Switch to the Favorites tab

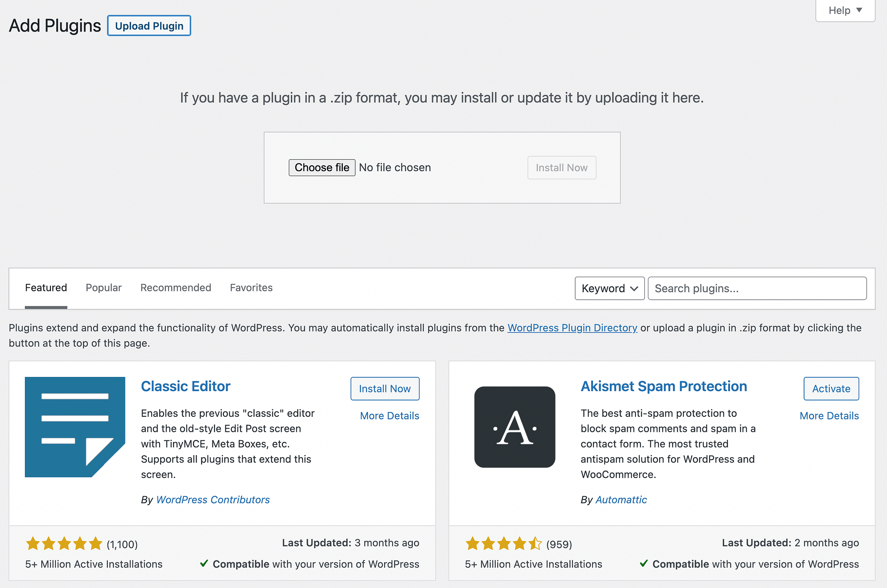[251, 288]
